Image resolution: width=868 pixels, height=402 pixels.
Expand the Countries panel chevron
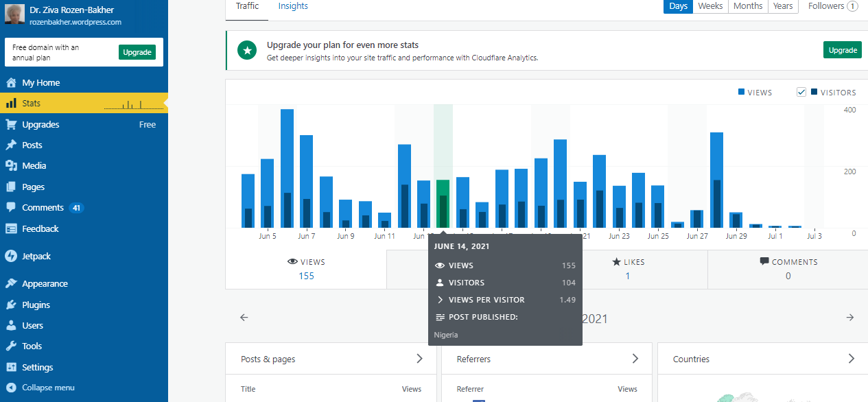click(852, 359)
